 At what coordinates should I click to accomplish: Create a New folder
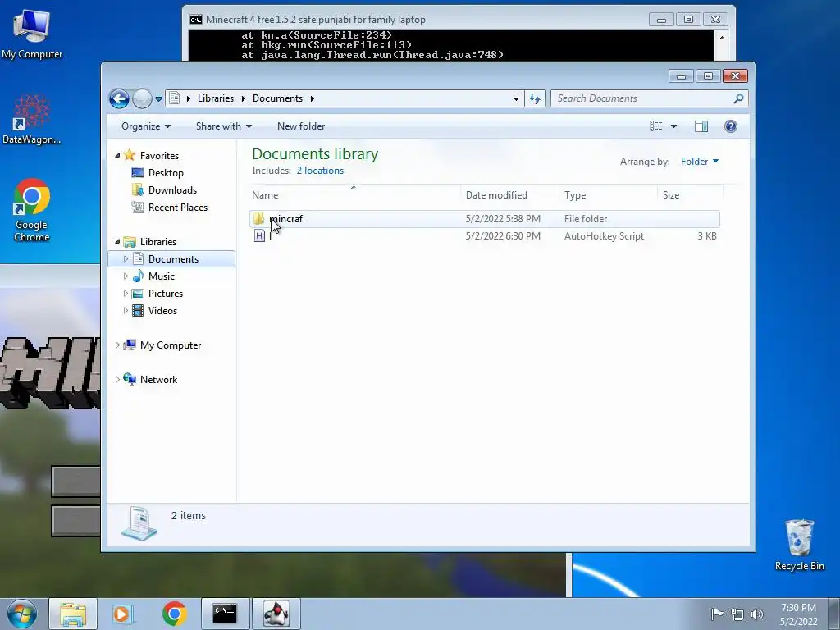[x=301, y=126]
